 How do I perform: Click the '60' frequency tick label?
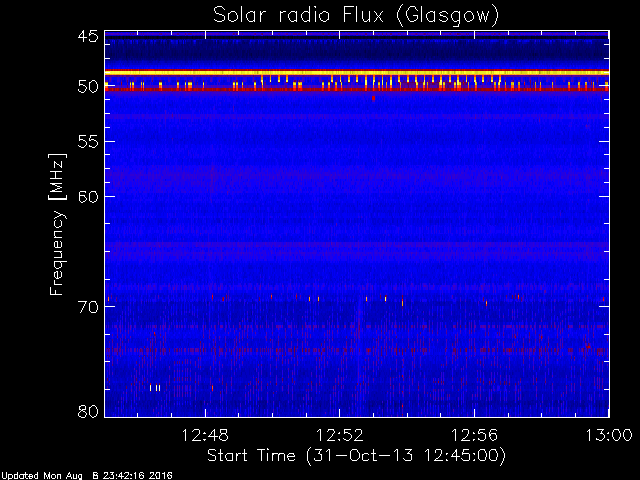(x=88, y=196)
